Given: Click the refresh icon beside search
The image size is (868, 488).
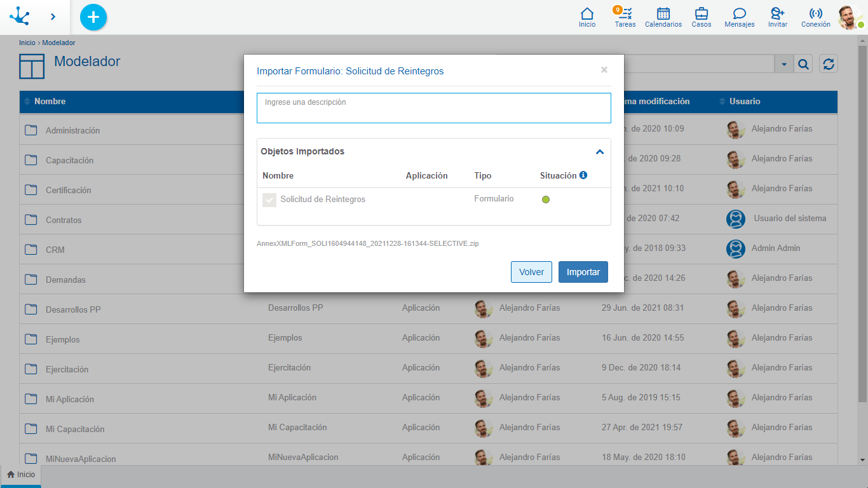Looking at the screenshot, I should (x=828, y=64).
